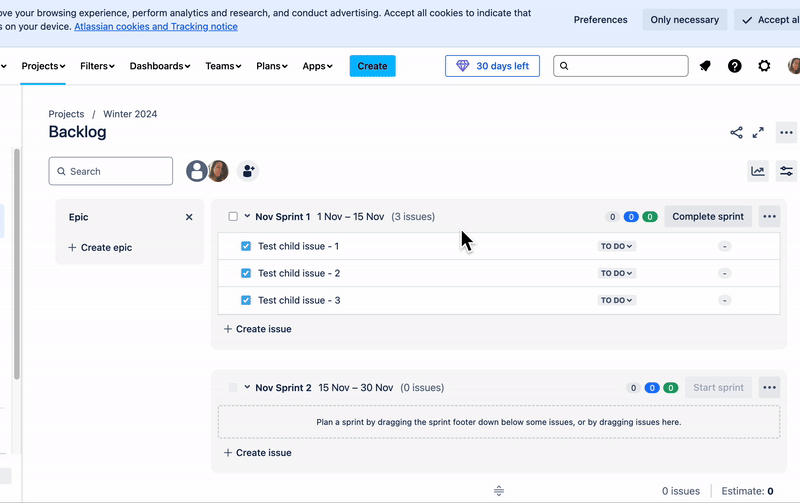Screen dimensions: 800x503
Task: Click the Complete sprint button
Action: 708,216
